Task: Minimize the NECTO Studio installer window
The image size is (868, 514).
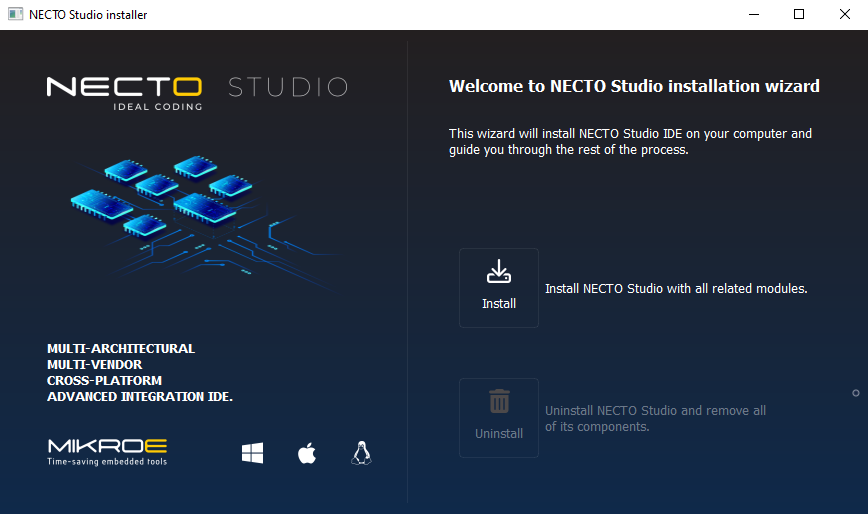Action: [752, 14]
